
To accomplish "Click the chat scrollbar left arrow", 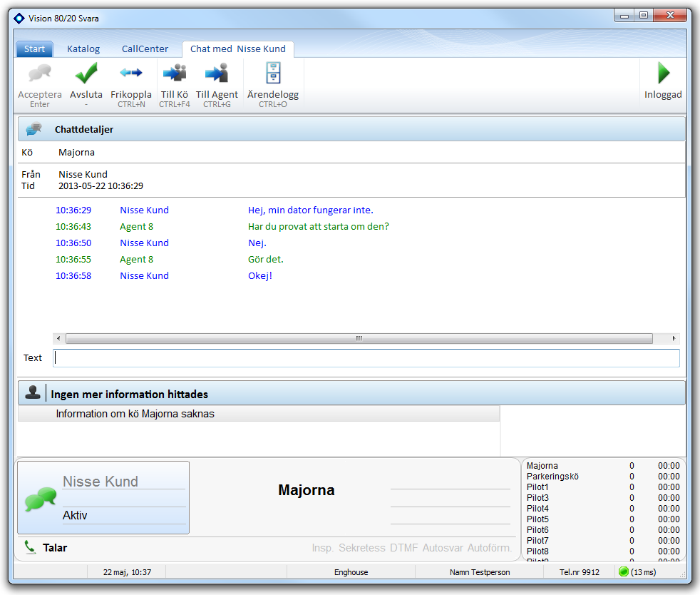I will click(58, 338).
